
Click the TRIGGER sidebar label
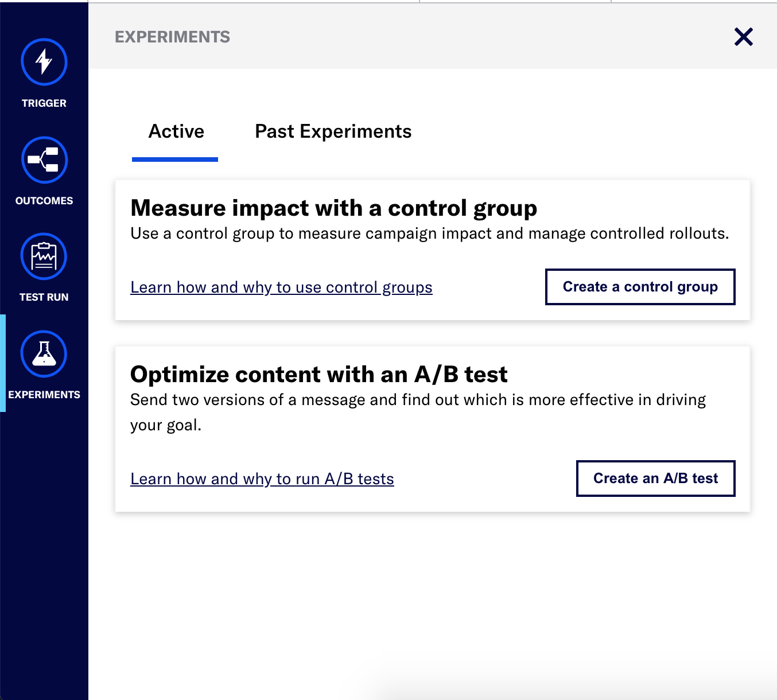(44, 103)
